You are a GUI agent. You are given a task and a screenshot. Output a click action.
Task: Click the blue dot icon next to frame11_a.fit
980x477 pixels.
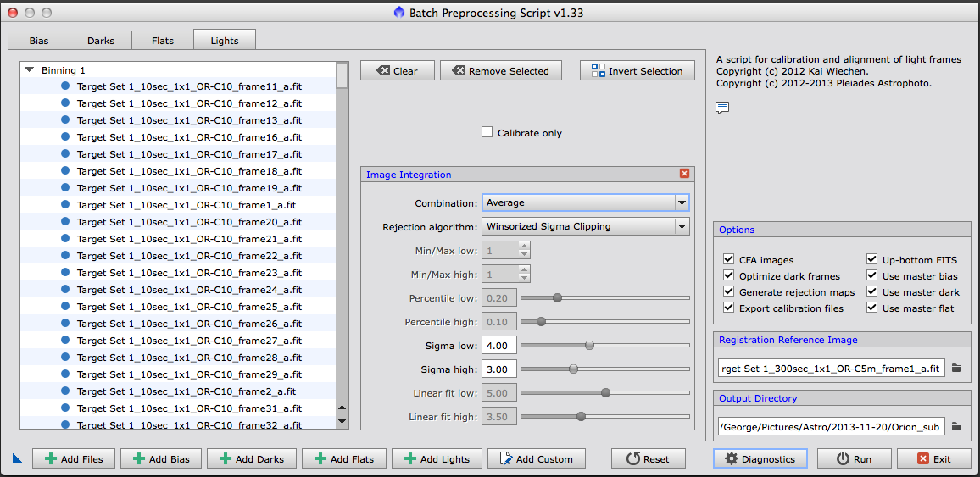pyautogui.click(x=65, y=86)
